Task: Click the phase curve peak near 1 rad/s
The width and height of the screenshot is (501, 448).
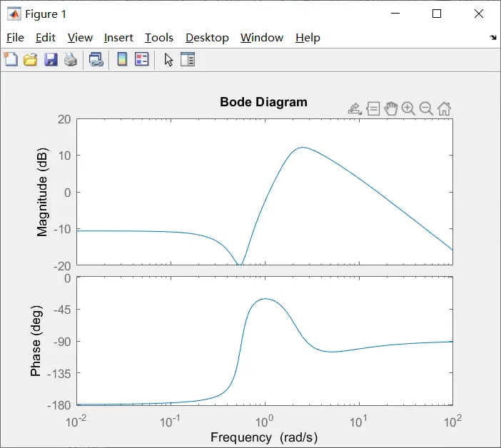Action: 265,299
